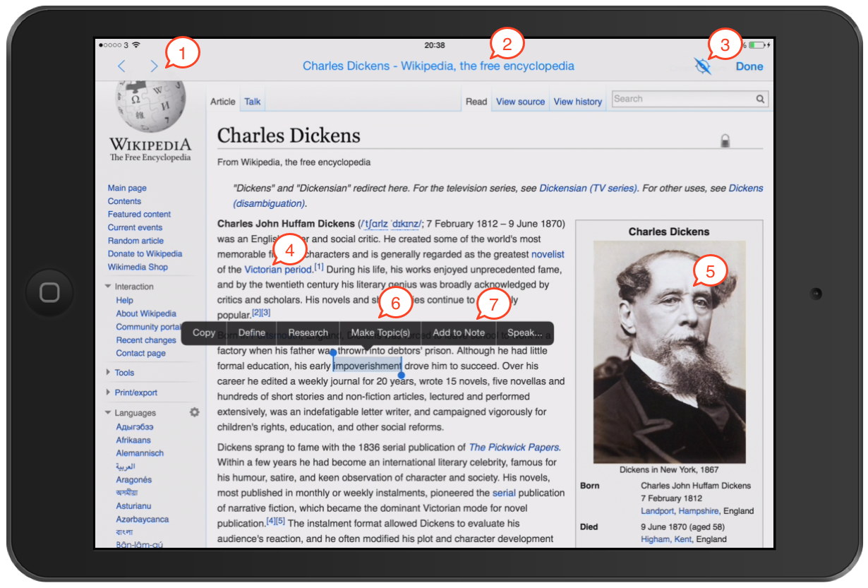Click the Wikipedia globe logo

[x=150, y=107]
